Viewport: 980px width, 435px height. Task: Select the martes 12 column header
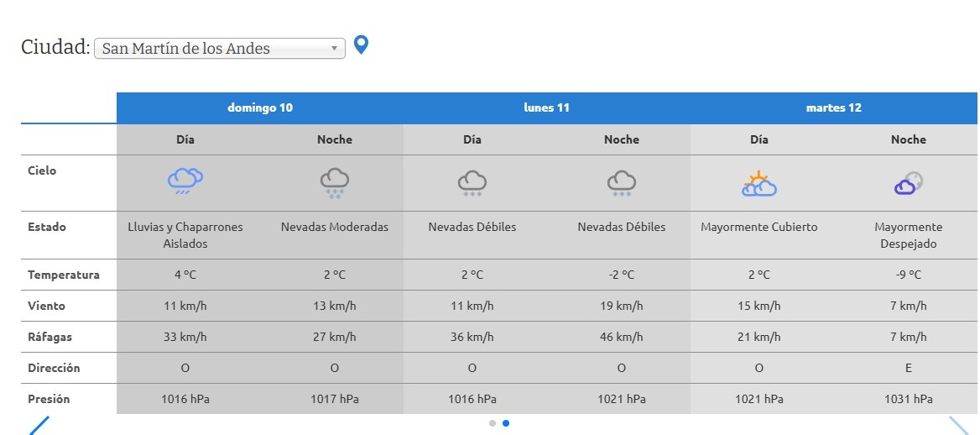(x=833, y=107)
